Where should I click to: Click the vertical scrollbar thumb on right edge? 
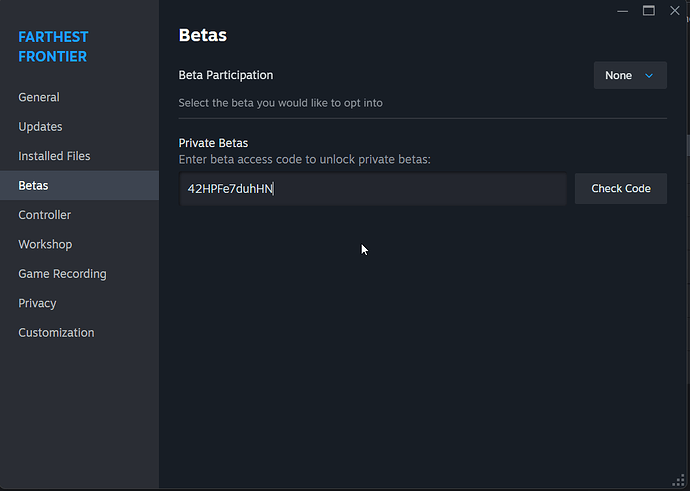pos(686,145)
